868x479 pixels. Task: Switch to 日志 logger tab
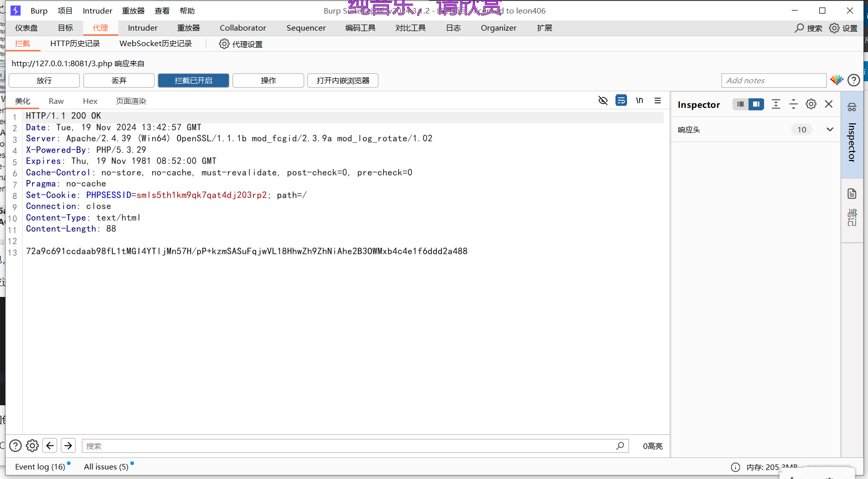point(453,28)
